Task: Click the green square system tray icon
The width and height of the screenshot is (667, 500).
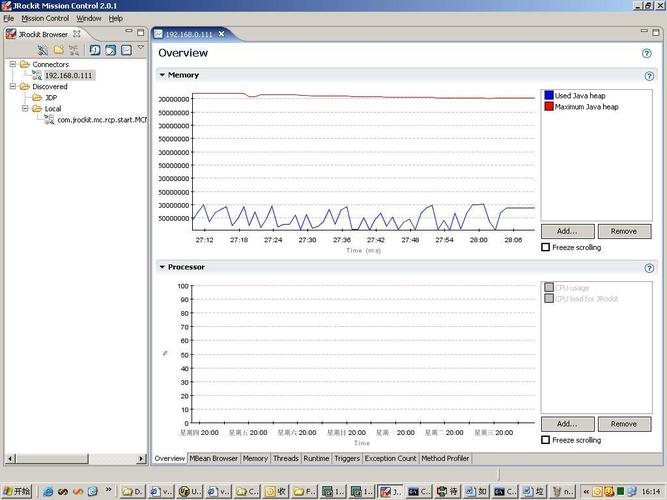Action: pyautogui.click(x=621, y=491)
